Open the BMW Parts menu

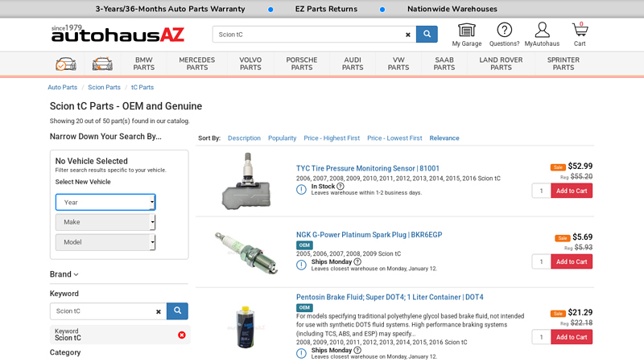[144, 64]
